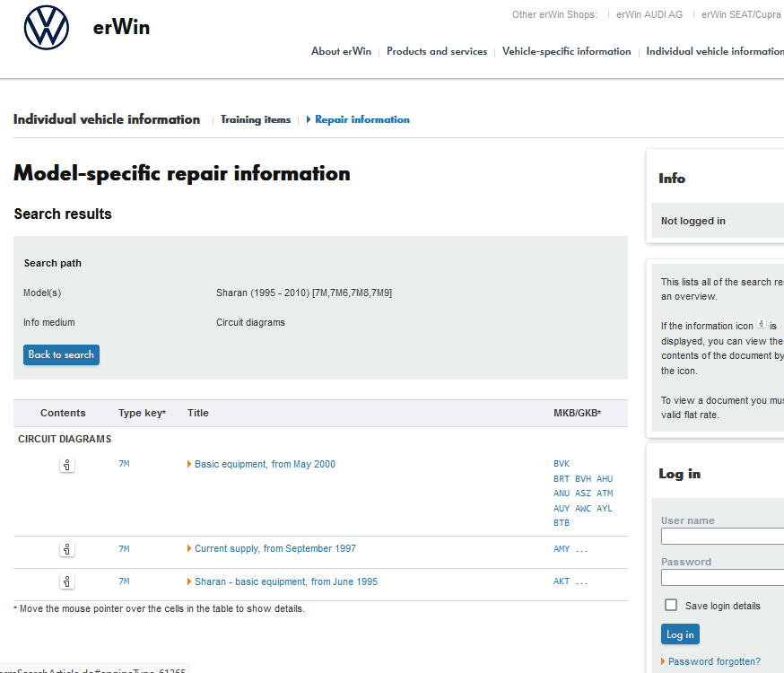
Task: Click into the Password field
Action: 722,578
